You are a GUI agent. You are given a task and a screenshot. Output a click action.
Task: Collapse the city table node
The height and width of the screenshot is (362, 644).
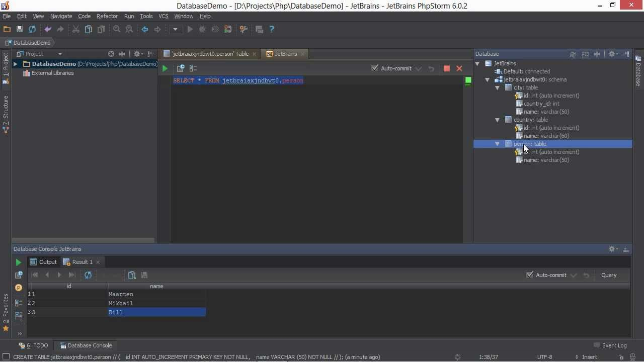coord(497,87)
